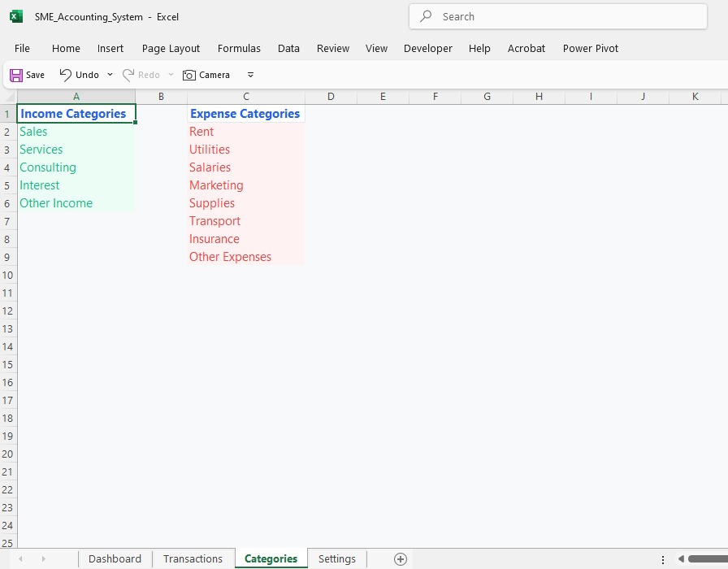Add a new sheet with the plus button
The width and height of the screenshot is (728, 569).
(401, 559)
